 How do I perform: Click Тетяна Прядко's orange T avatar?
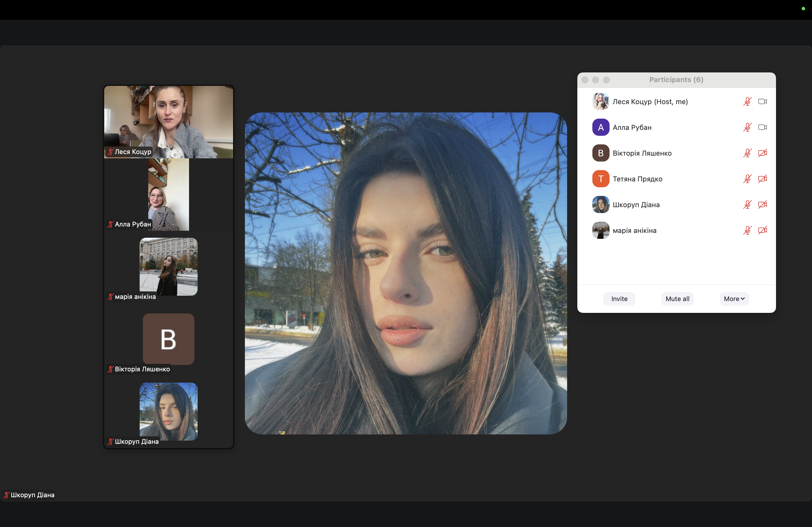click(600, 179)
